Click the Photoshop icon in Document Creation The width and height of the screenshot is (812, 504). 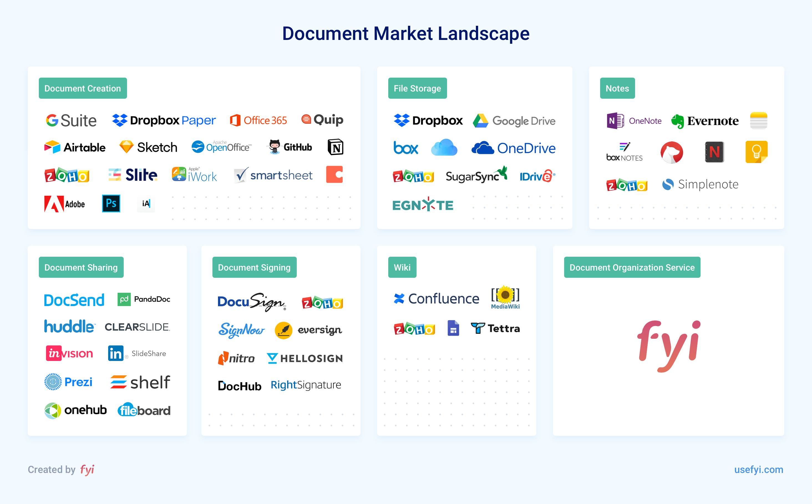click(111, 204)
